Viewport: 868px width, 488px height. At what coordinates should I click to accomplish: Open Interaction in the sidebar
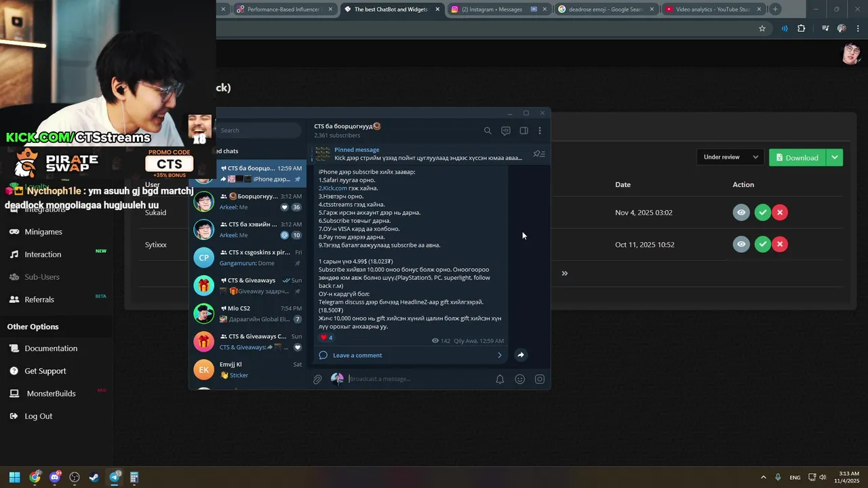[x=43, y=254]
